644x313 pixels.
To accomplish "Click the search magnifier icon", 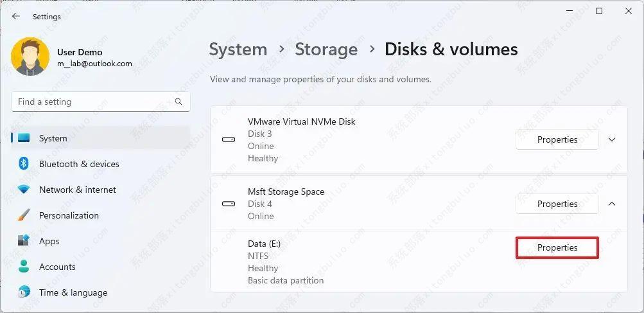I will point(178,102).
